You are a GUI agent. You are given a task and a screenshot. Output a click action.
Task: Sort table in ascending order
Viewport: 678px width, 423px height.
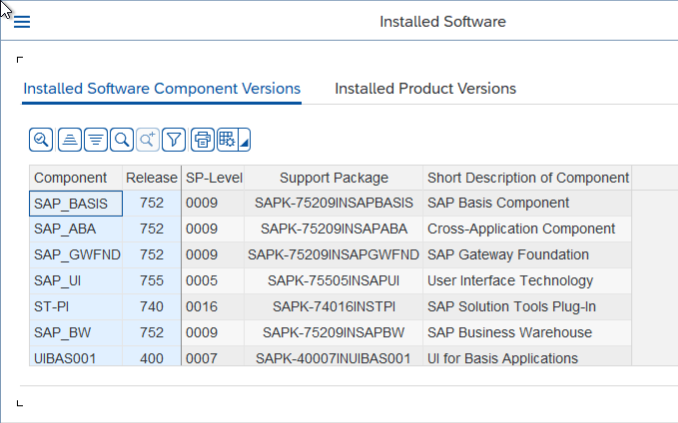[70, 140]
